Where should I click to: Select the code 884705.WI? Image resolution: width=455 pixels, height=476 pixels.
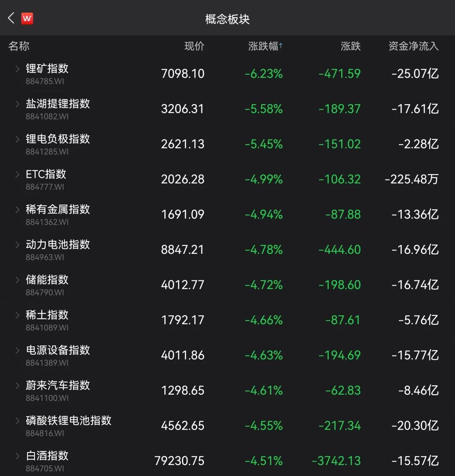pos(45,469)
